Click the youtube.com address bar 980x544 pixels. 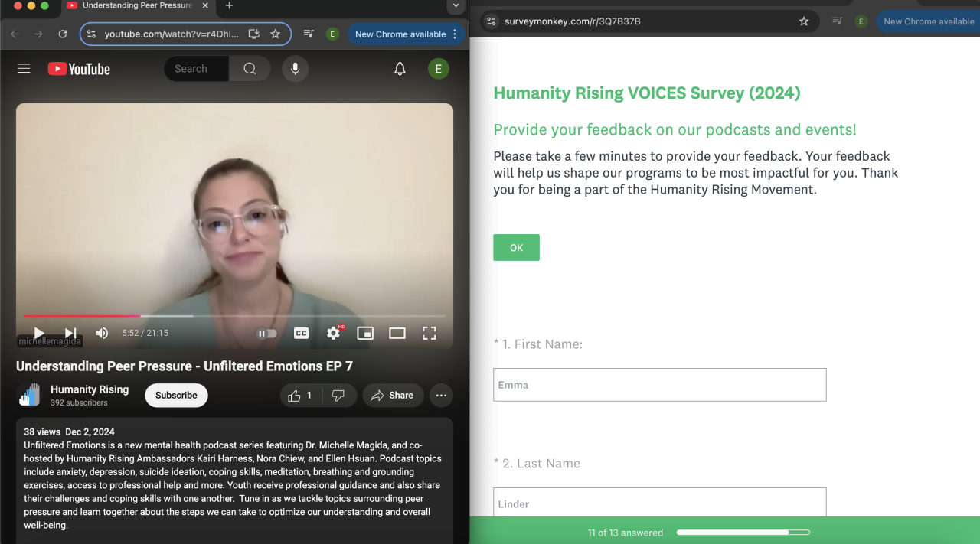[x=171, y=34]
